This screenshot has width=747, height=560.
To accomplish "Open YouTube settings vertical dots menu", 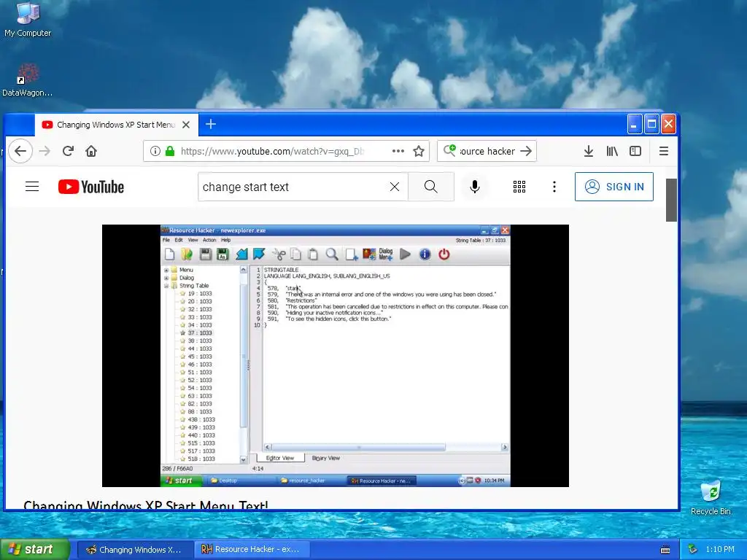I will 554,187.
